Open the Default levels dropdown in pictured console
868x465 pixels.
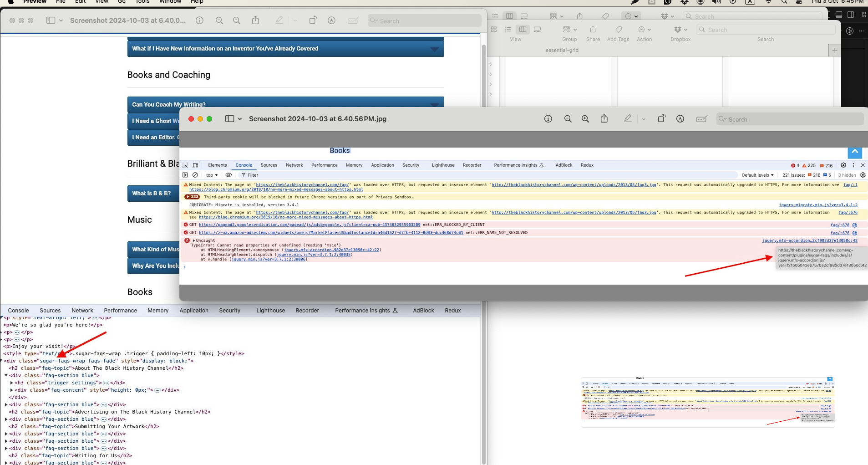coord(757,175)
